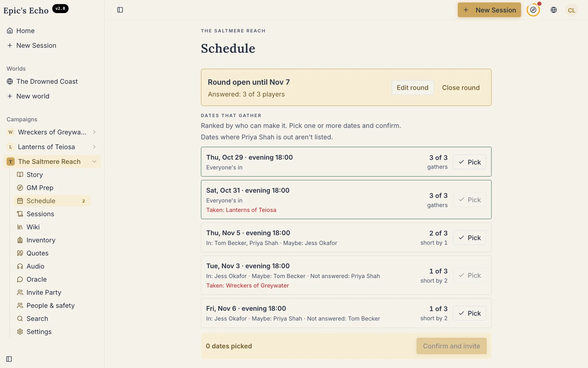Image resolution: width=588 pixels, height=368 pixels.
Task: Expand the Wreckers of Greywater campaign
Action: point(94,132)
